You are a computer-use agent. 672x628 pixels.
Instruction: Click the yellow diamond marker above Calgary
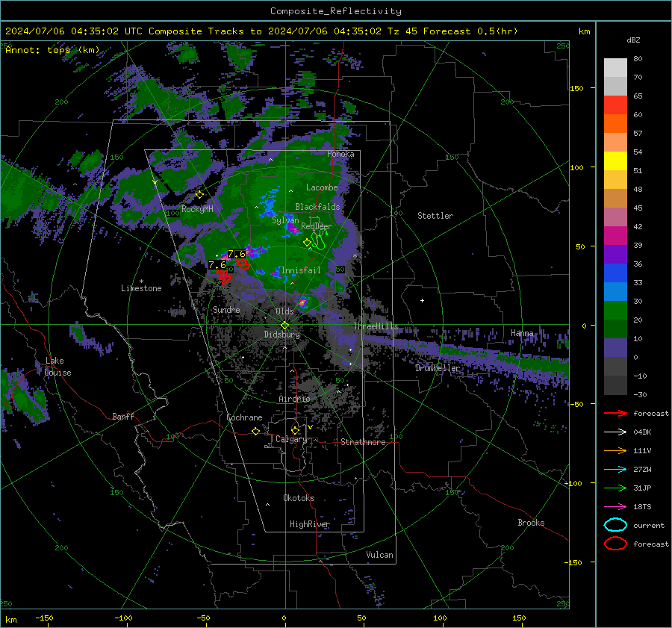point(295,430)
